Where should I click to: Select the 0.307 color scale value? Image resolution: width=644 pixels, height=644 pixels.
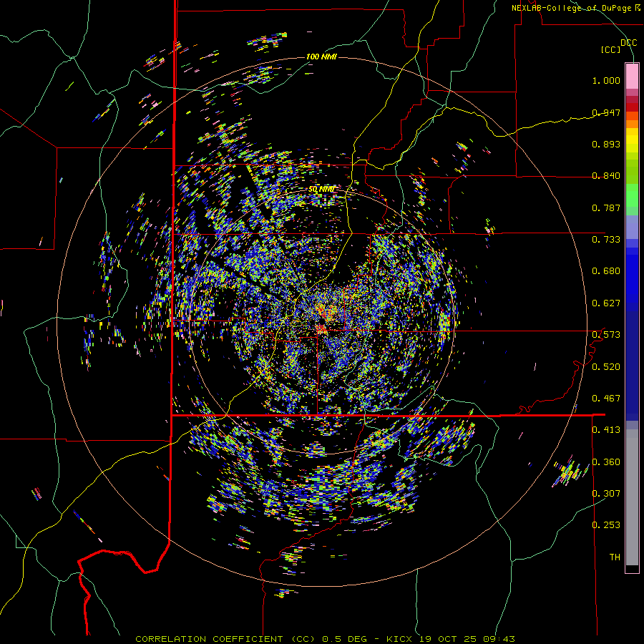tap(606, 493)
